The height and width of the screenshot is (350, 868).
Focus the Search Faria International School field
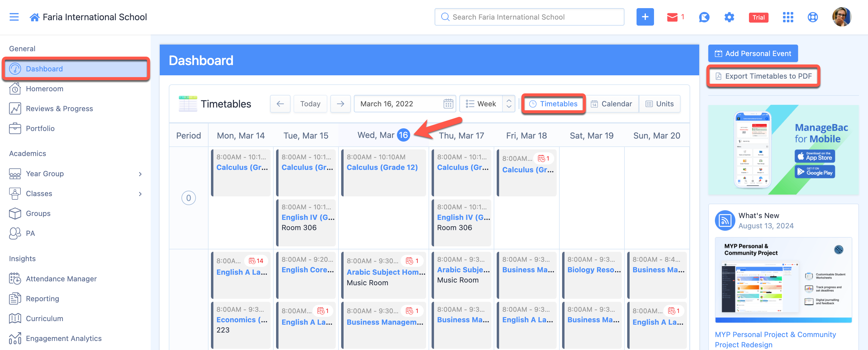(529, 17)
